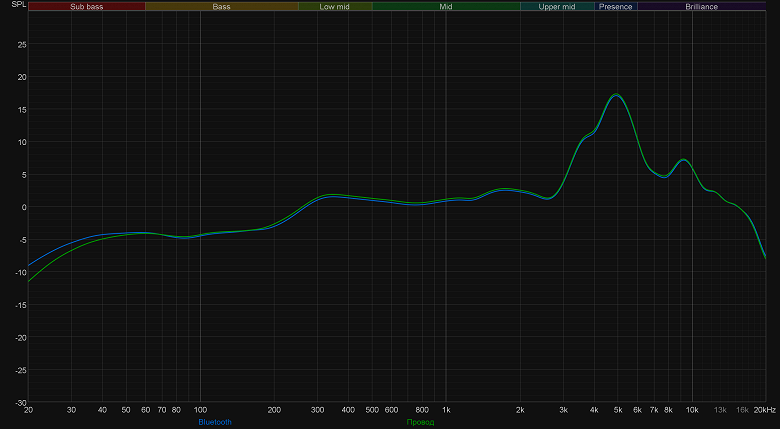Image resolution: width=780 pixels, height=429 pixels.
Task: Click the 10k frequency axis label
Action: click(x=692, y=410)
